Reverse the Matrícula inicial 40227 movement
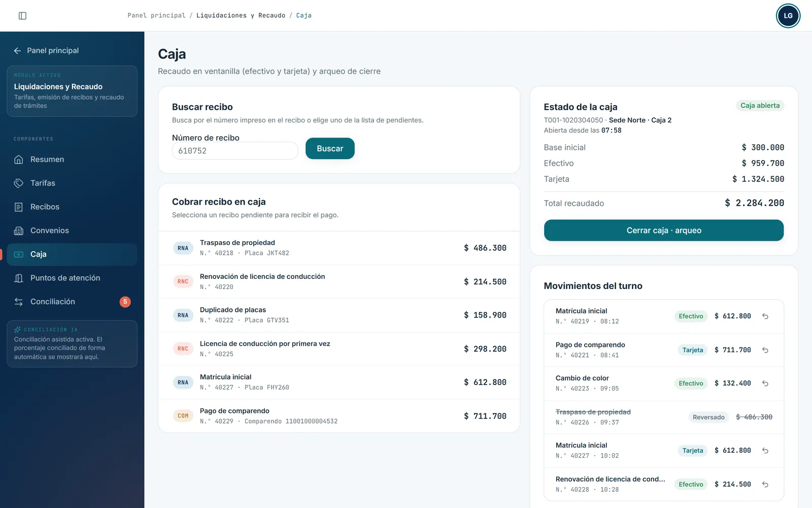Image resolution: width=812 pixels, height=508 pixels. click(x=765, y=451)
